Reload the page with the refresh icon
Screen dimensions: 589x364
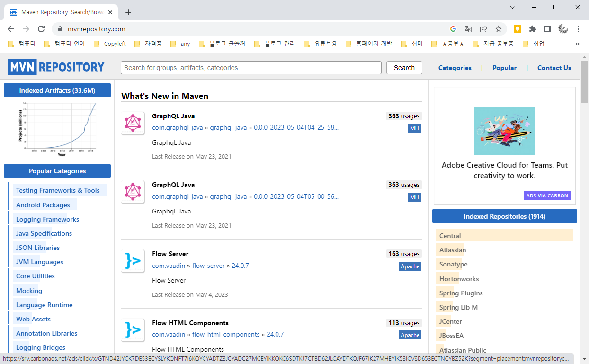click(x=41, y=29)
